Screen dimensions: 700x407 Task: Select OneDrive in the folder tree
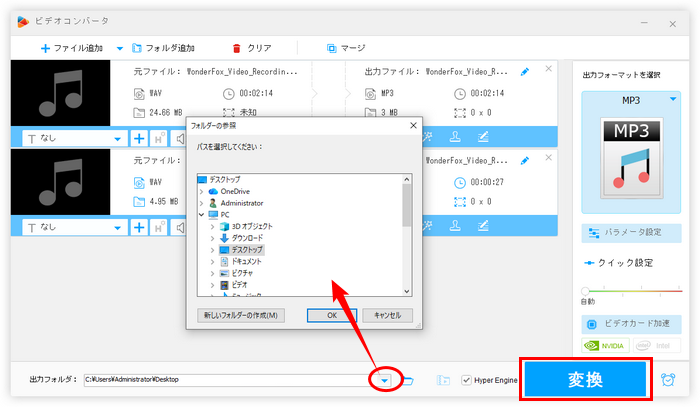click(x=235, y=191)
